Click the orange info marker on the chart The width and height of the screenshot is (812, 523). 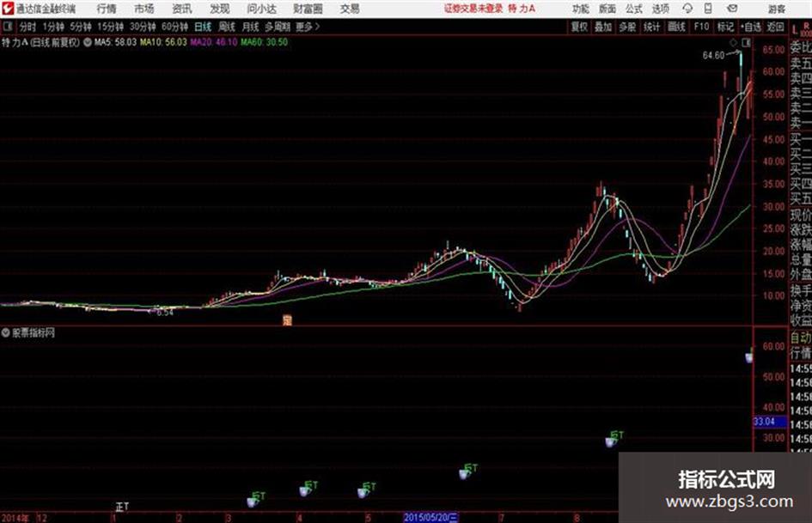287,320
